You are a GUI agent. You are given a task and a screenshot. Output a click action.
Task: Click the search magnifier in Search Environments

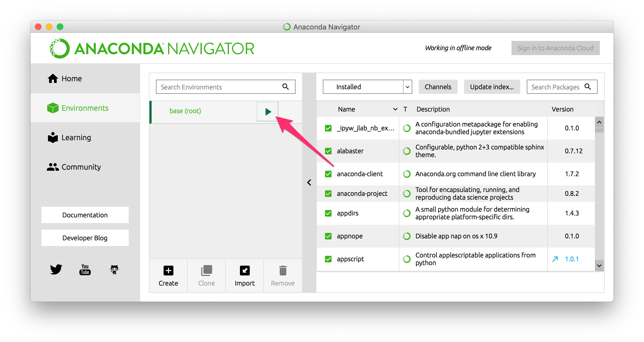coord(285,87)
